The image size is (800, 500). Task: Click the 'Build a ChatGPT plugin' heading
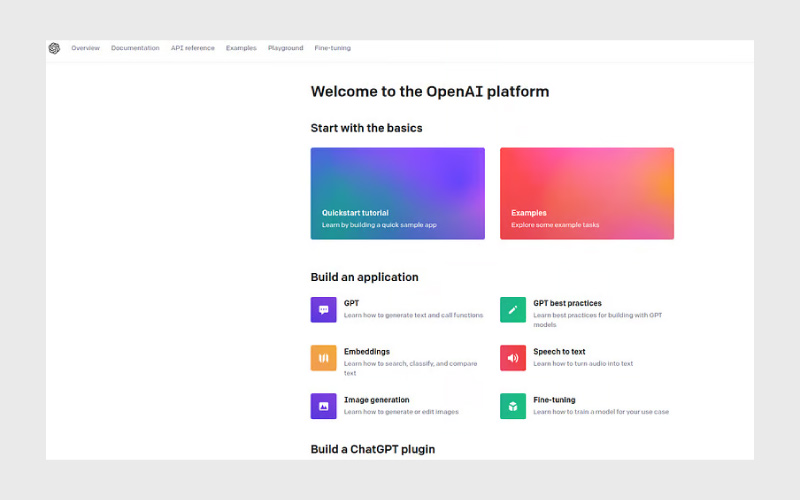point(373,449)
